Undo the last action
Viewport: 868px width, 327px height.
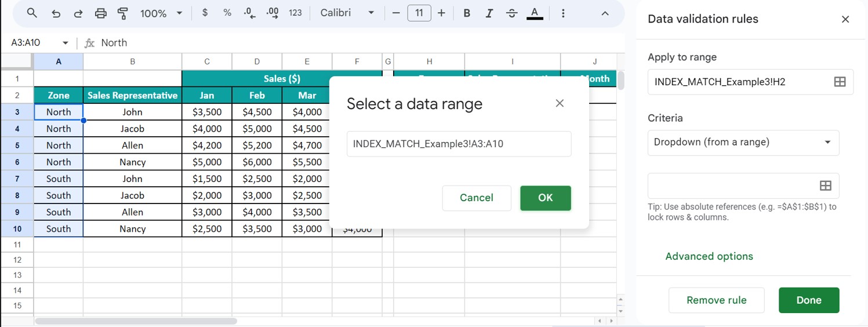pyautogui.click(x=56, y=13)
